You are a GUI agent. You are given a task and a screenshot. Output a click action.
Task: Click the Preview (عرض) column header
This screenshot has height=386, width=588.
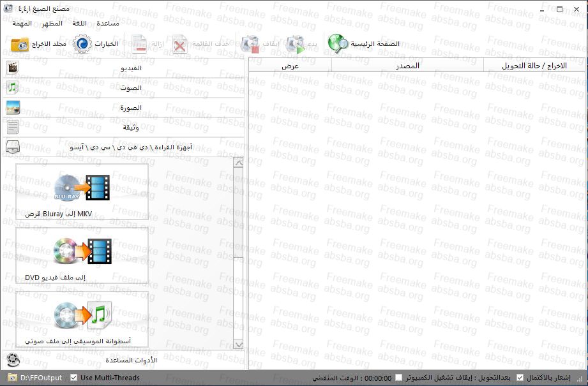(290, 66)
